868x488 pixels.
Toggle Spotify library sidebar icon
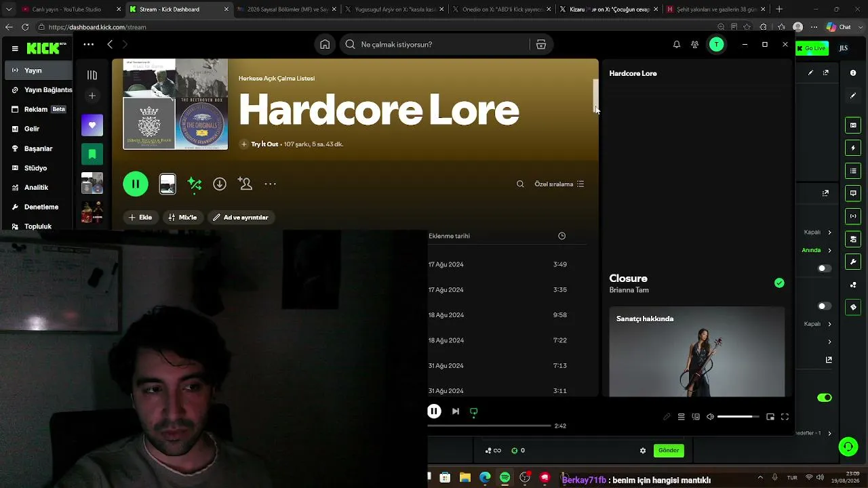[92, 75]
